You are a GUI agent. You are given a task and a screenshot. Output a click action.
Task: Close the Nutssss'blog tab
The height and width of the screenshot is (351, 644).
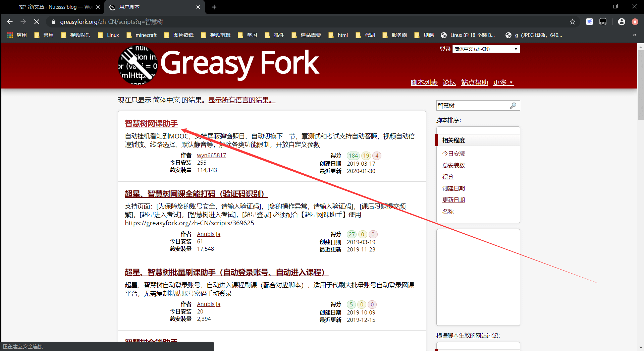click(98, 7)
